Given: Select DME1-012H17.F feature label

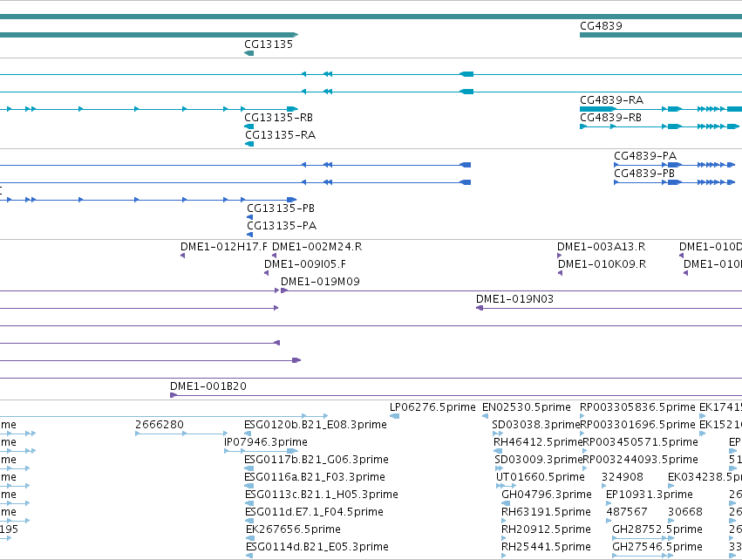Looking at the screenshot, I should click(x=224, y=247).
